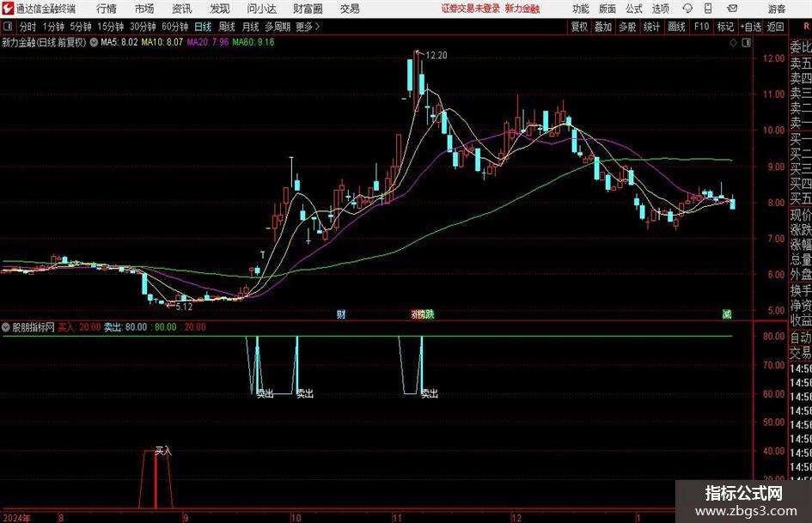The height and width of the screenshot is (523, 812).
Task: Open the customer service headset icon
Action: pyautogui.click(x=687, y=9)
